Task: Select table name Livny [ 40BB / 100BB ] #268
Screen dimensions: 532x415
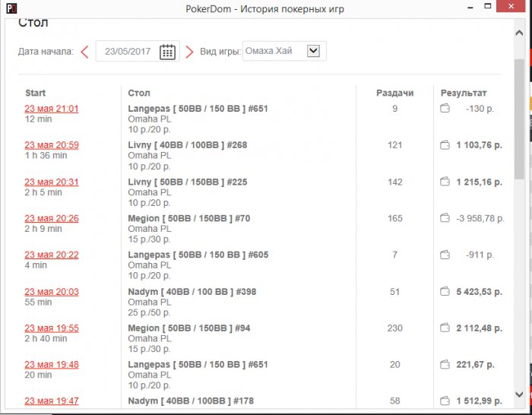Action: click(188, 145)
